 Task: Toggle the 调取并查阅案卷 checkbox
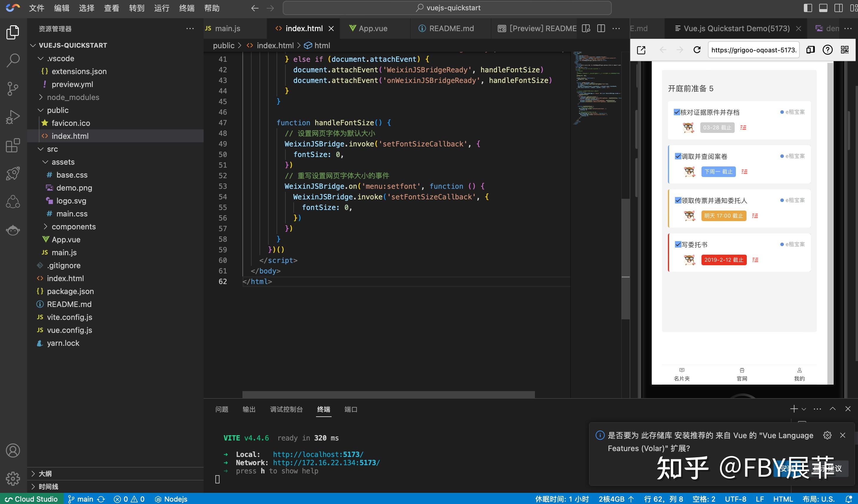(678, 156)
